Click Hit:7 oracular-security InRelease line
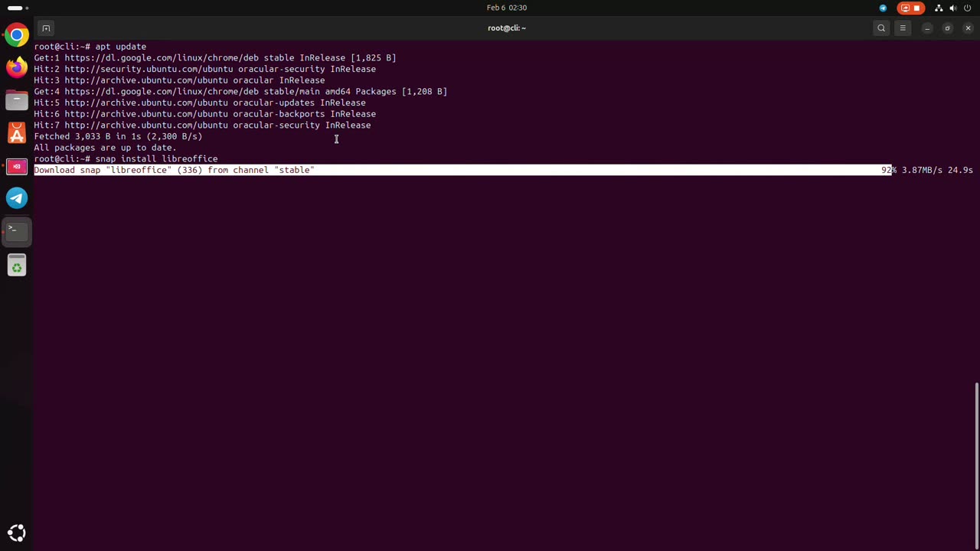 (202, 125)
